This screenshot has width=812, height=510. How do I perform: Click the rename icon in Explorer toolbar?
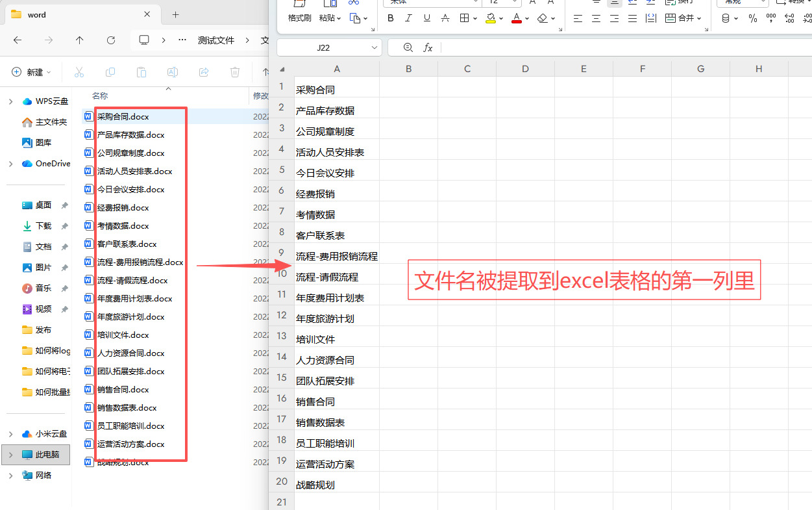click(173, 72)
